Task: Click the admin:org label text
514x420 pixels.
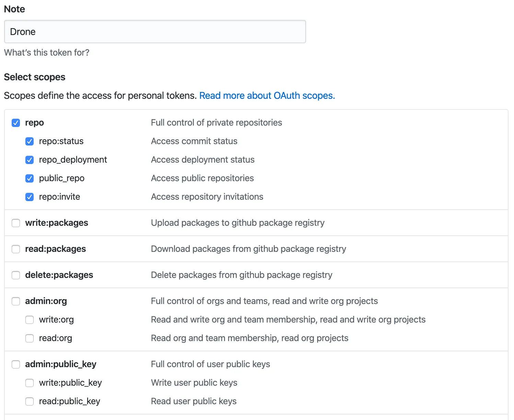Action: (46, 301)
